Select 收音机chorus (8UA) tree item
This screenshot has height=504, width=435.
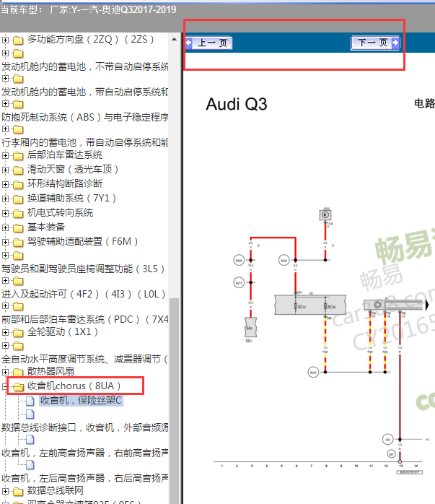pyautogui.click(x=74, y=386)
